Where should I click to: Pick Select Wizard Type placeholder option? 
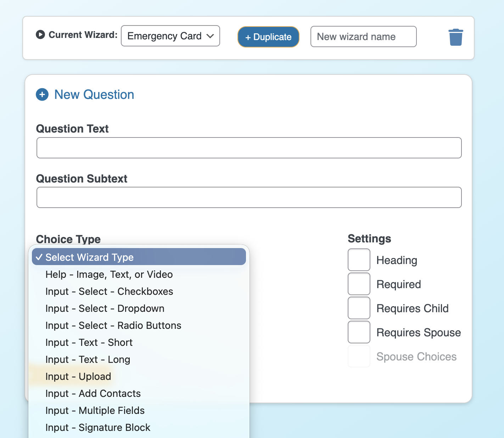tap(139, 257)
